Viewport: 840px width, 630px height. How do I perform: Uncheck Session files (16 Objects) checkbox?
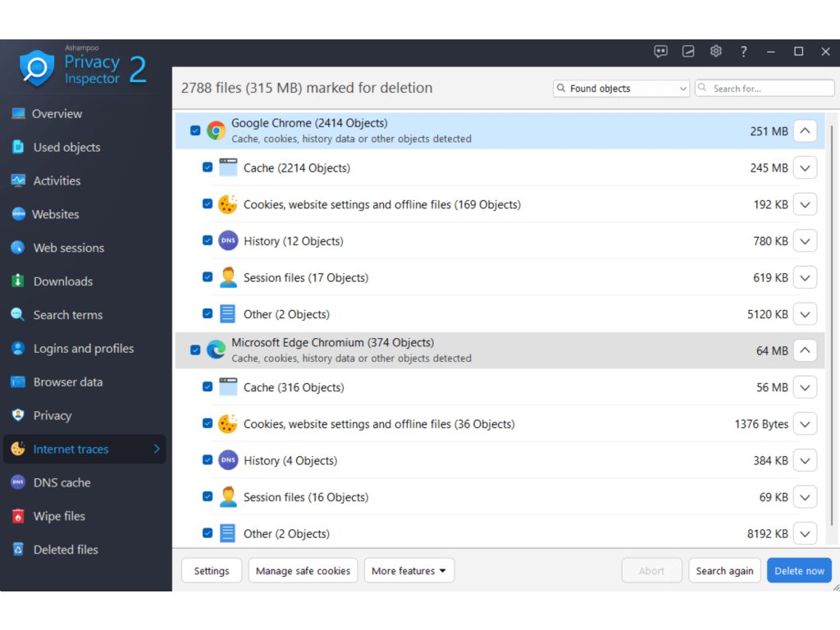click(x=208, y=496)
